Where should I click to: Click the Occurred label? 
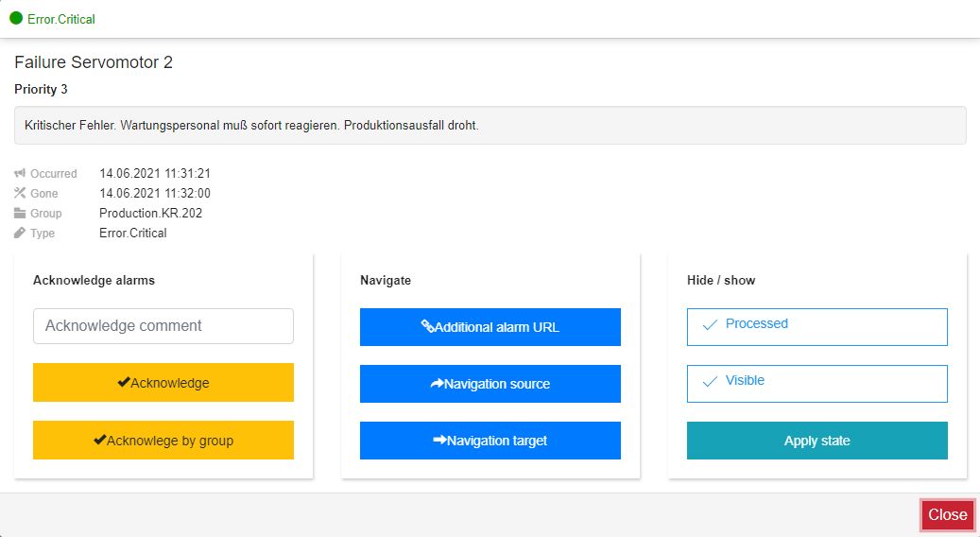pos(54,173)
